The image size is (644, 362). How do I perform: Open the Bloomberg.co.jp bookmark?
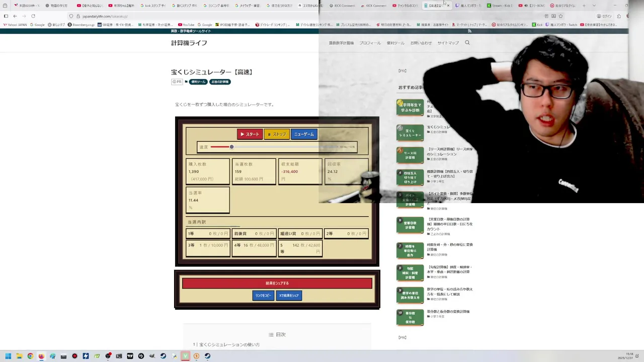(82, 25)
